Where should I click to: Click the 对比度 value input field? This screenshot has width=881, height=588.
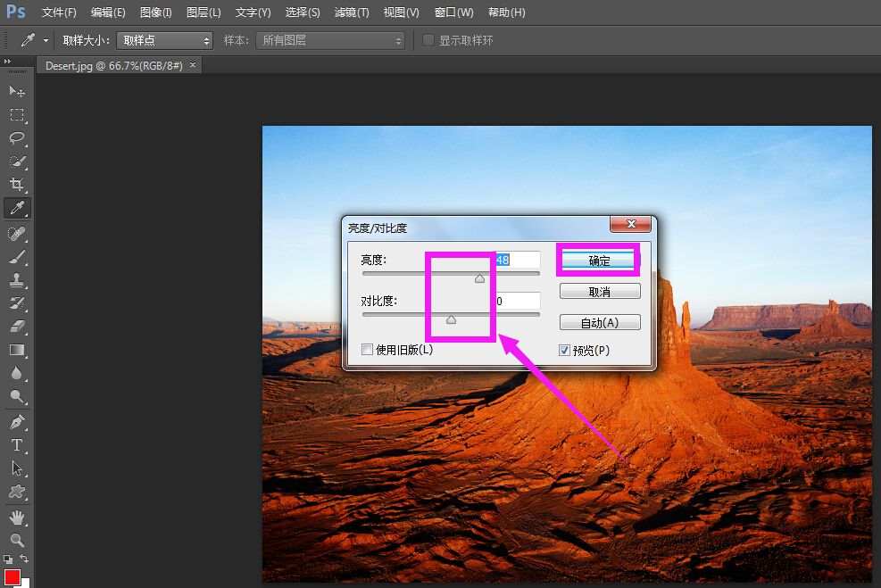point(518,301)
